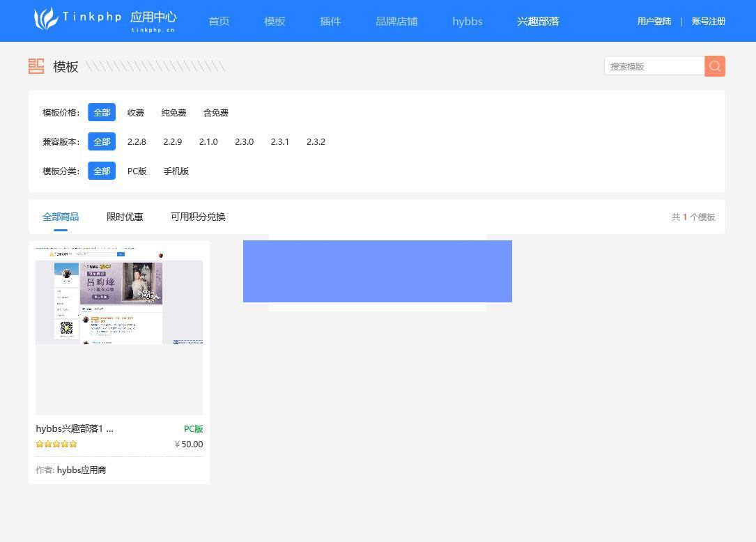Switch to the 可用积分兑换 tab
The width and height of the screenshot is (756, 542).
198,217
